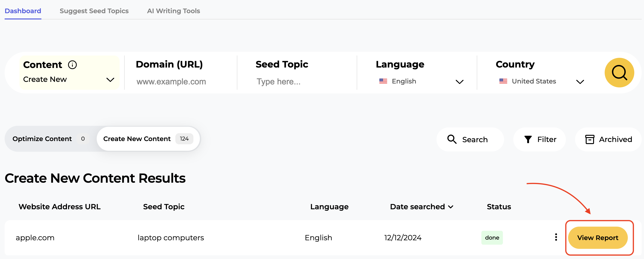
Task: Click View Report for apple.com
Action: pos(598,238)
